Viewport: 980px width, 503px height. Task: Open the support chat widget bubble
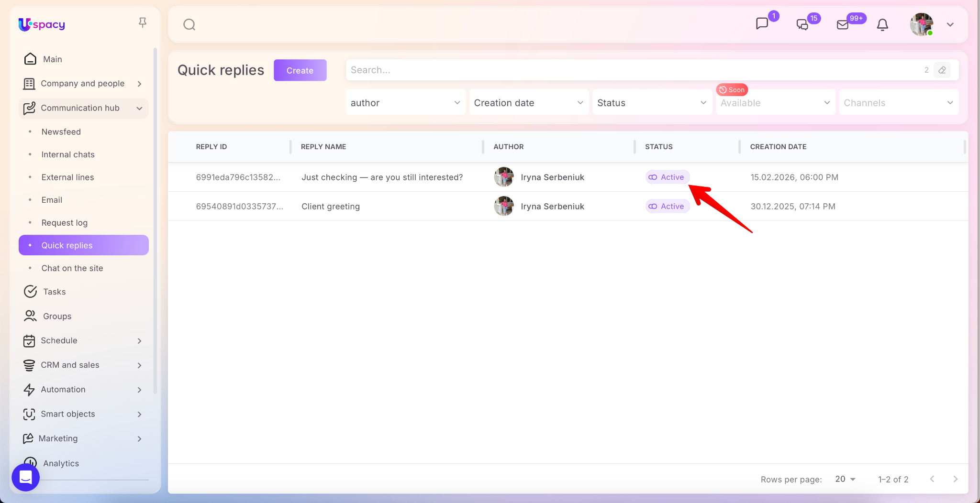[25, 477]
